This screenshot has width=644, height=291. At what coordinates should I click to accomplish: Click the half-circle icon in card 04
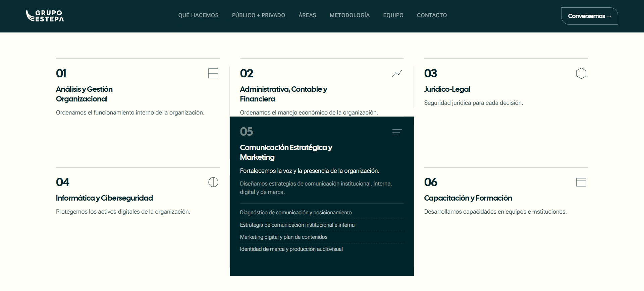point(213,182)
